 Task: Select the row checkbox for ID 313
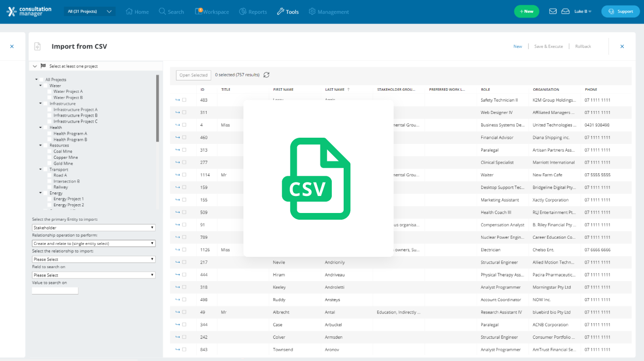pos(184,150)
